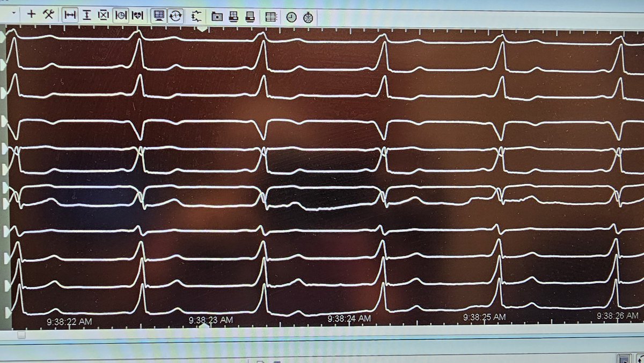The width and height of the screenshot is (644, 363).
Task: Click the 9:38:24 AM time label
Action: (349, 318)
